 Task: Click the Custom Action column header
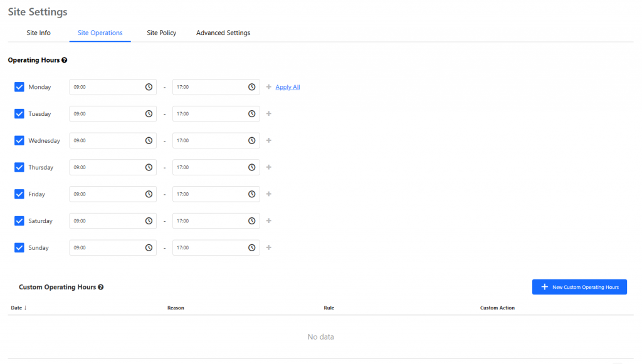497,308
